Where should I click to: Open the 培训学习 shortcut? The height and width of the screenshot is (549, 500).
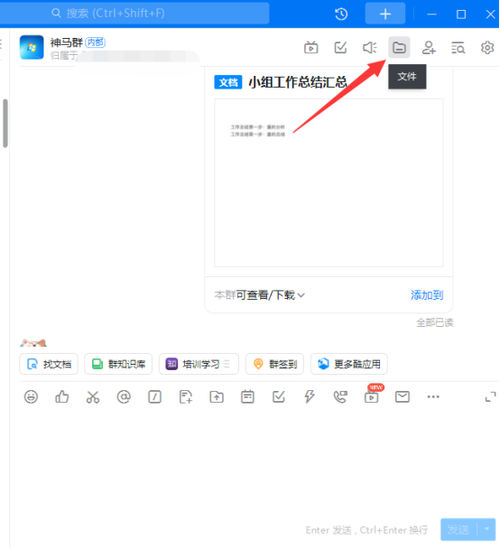click(x=199, y=364)
